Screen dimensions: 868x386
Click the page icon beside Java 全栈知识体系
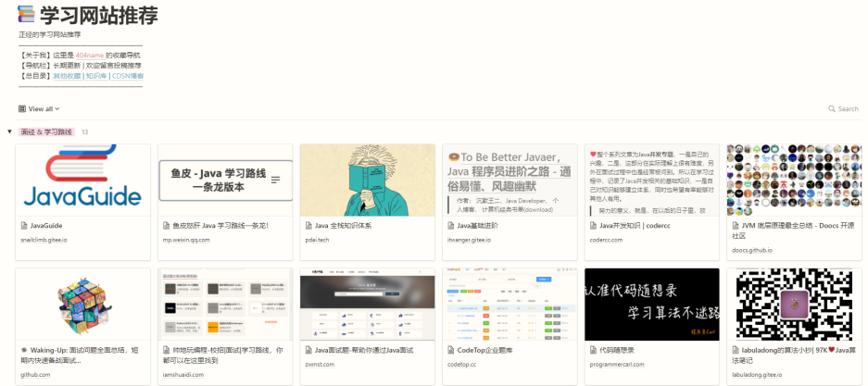(x=308, y=225)
